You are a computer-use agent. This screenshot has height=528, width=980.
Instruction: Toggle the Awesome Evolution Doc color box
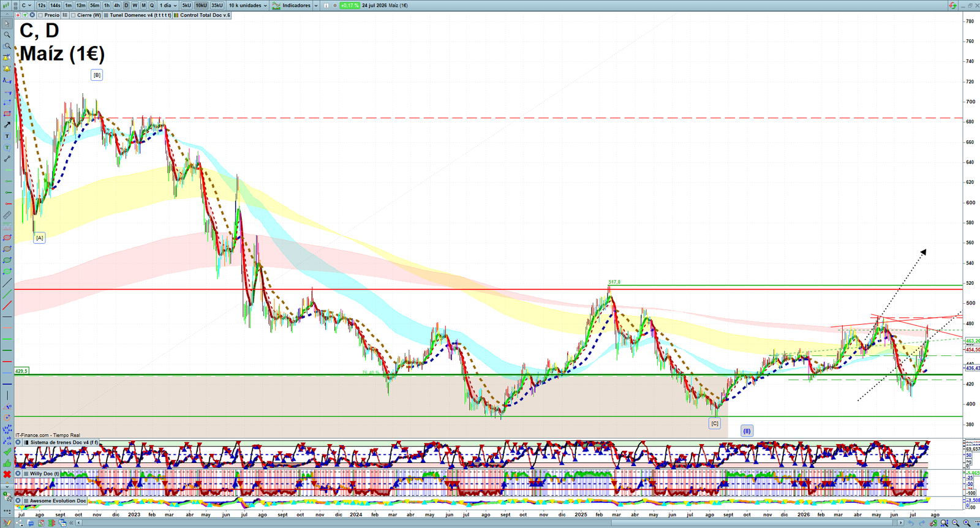[x=26, y=500]
